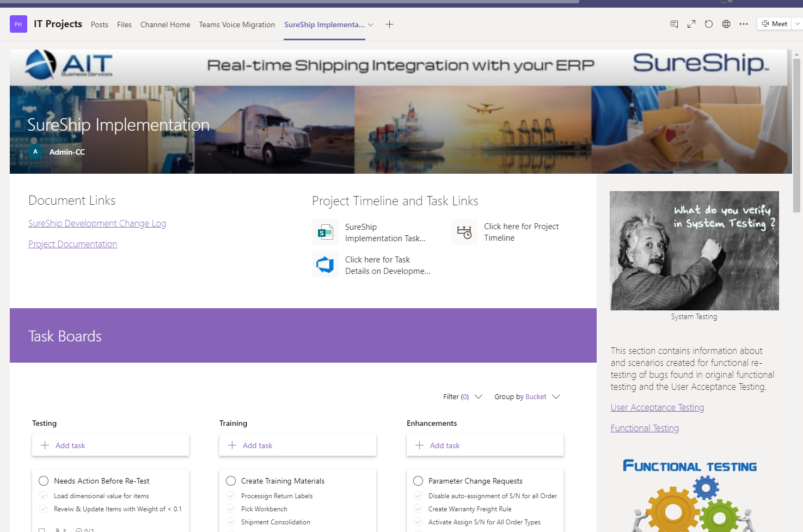Check off Disable auto-assignment of S/N item
The width and height of the screenshot is (803, 532).
[x=418, y=496]
